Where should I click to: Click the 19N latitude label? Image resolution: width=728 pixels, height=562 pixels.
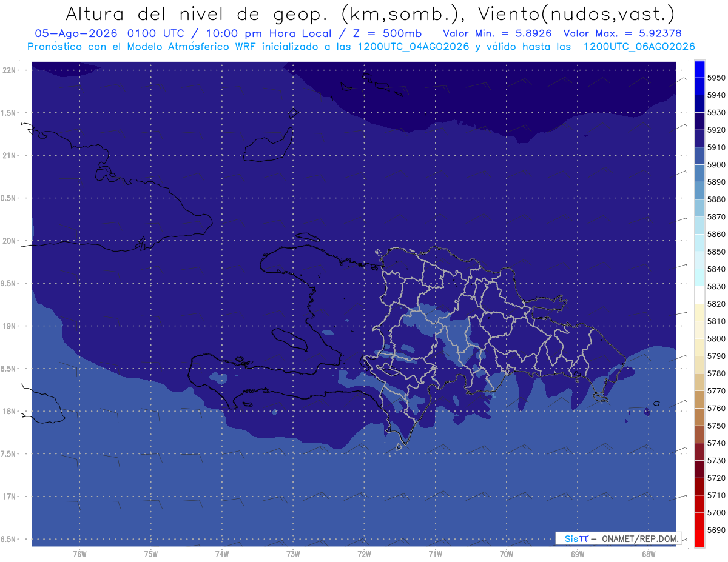coord(10,326)
